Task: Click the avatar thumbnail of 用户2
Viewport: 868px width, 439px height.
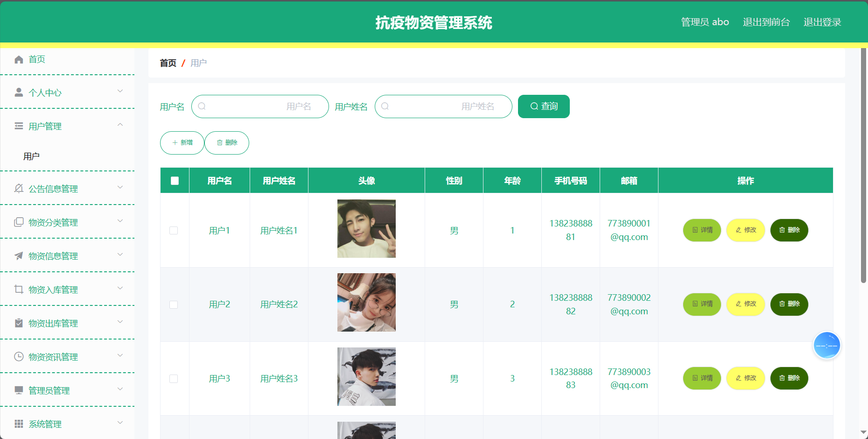Action: pyautogui.click(x=366, y=303)
